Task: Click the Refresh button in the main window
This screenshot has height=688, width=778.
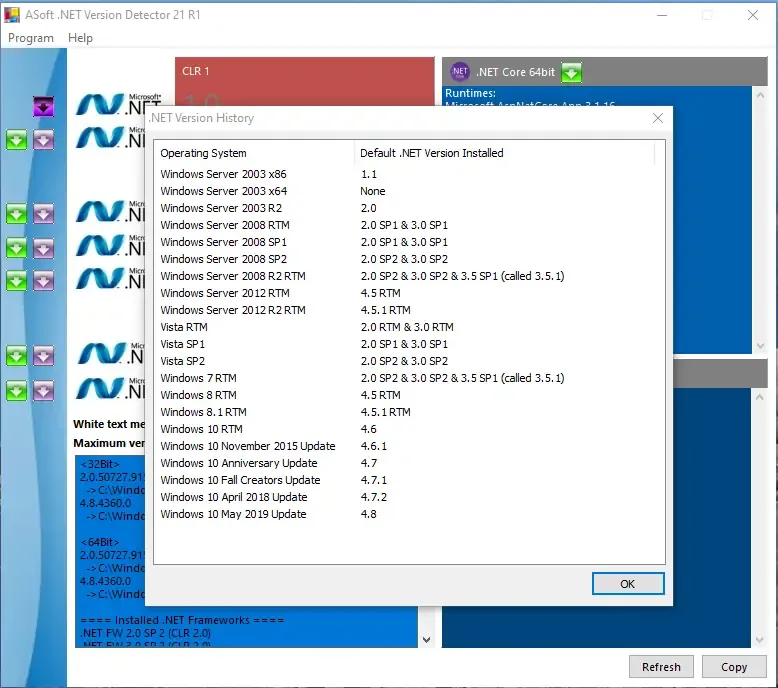Action: click(661, 667)
